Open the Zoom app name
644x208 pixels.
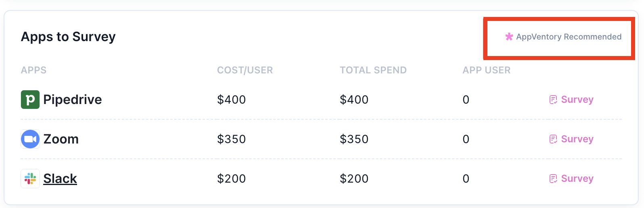coord(61,139)
